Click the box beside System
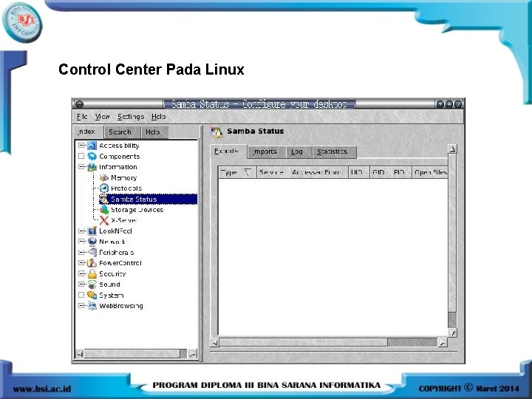532x399 pixels. (x=81, y=295)
